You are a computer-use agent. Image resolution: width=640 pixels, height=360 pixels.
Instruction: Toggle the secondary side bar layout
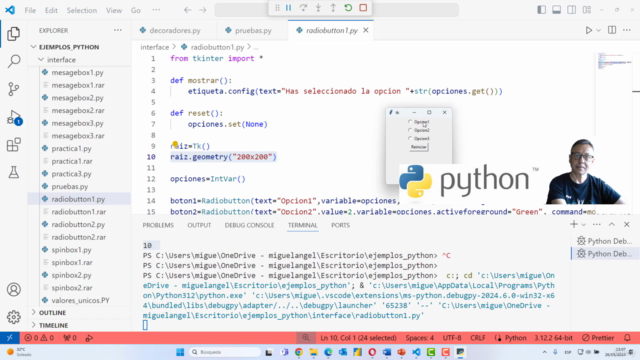571,10
